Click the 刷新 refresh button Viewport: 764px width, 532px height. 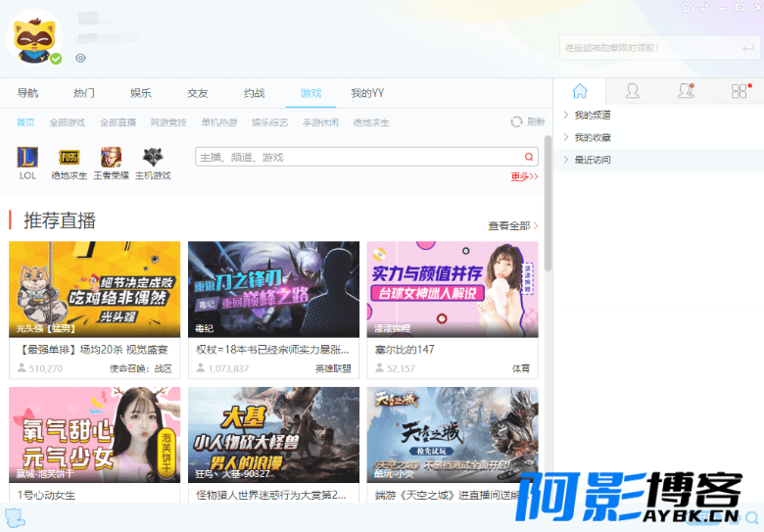[527, 121]
